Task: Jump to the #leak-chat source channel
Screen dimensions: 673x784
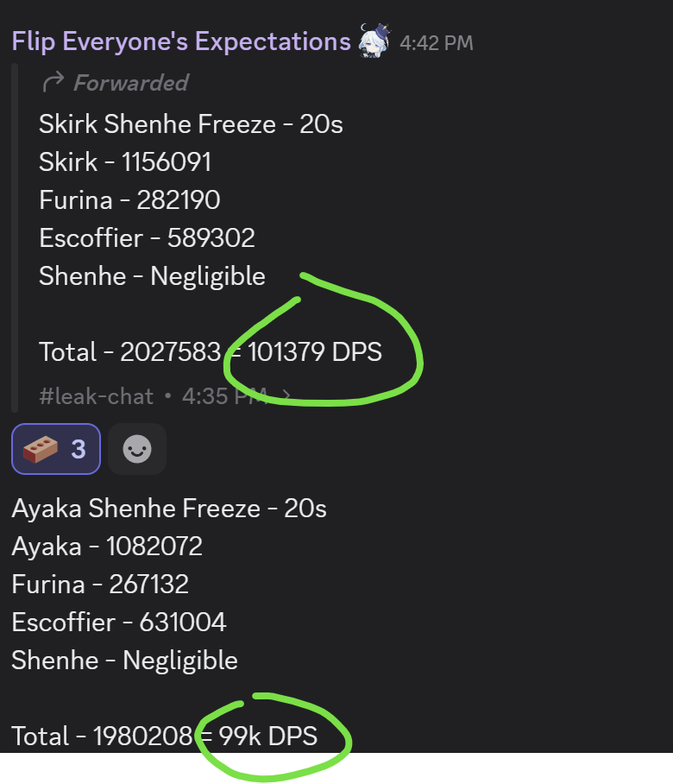Action: point(96,396)
